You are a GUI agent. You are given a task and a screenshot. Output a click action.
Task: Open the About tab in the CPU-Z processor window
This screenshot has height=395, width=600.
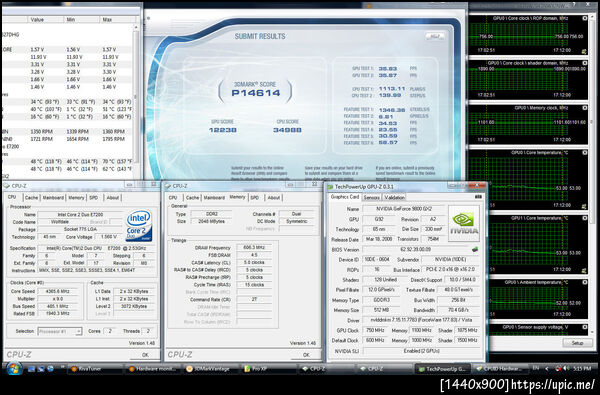coord(112,198)
